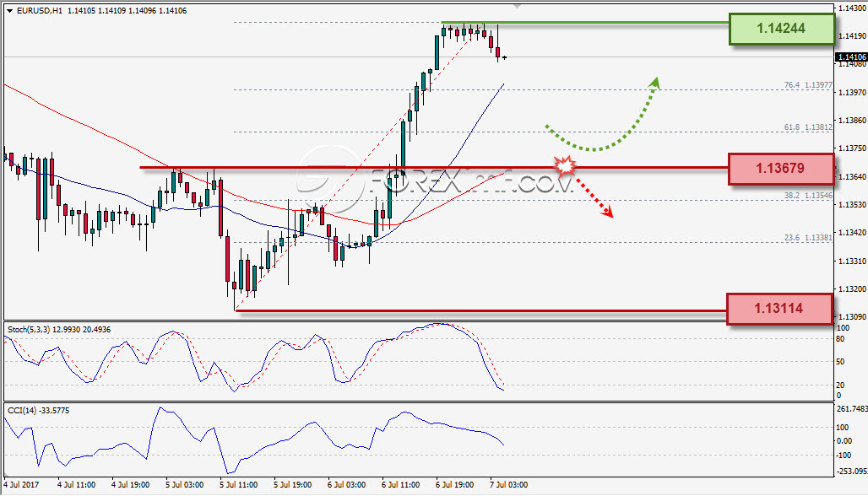Click the OHLC values 1.14105 1.14109 1.14096 1.14106
The width and height of the screenshot is (868, 496).
[127, 10]
